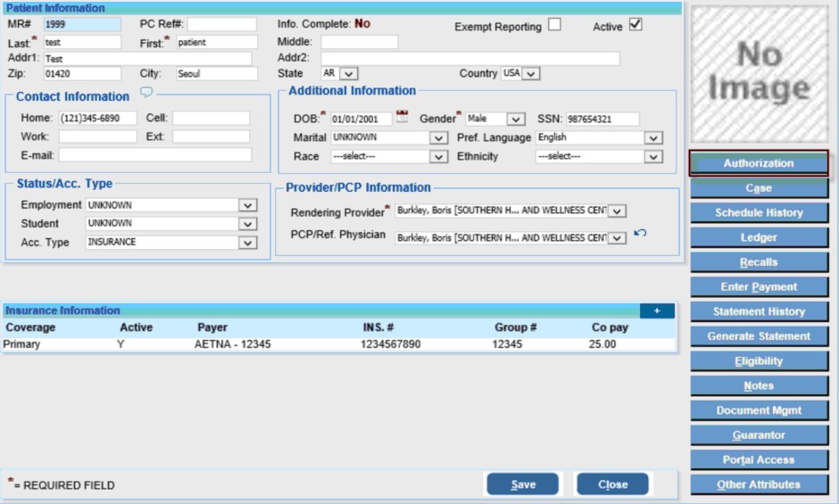Expand the State dropdown
The width and height of the screenshot is (839, 504).
349,74
